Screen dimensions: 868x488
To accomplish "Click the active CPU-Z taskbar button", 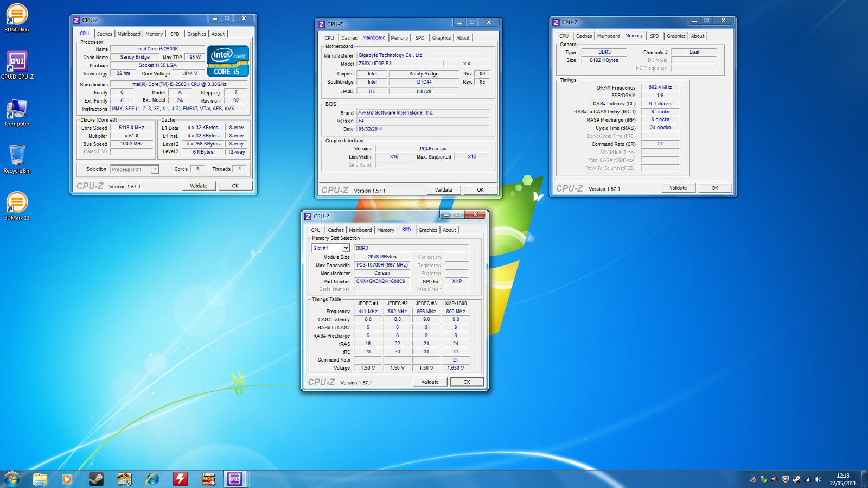I will click(235, 479).
